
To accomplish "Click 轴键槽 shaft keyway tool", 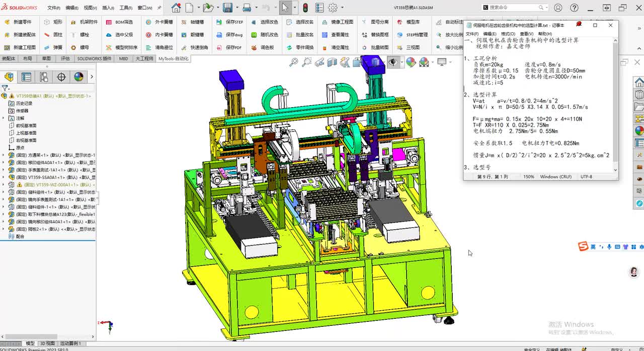I will click(x=192, y=22).
